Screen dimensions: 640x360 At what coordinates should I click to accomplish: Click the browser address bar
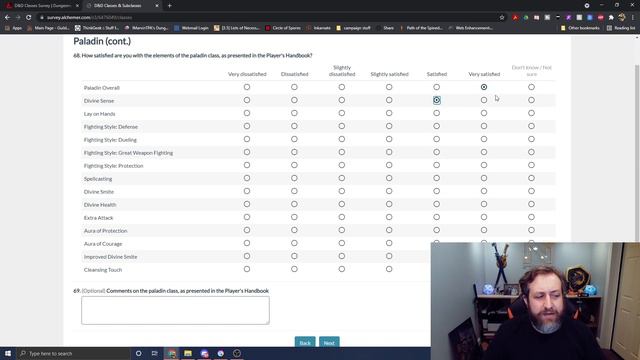269,18
